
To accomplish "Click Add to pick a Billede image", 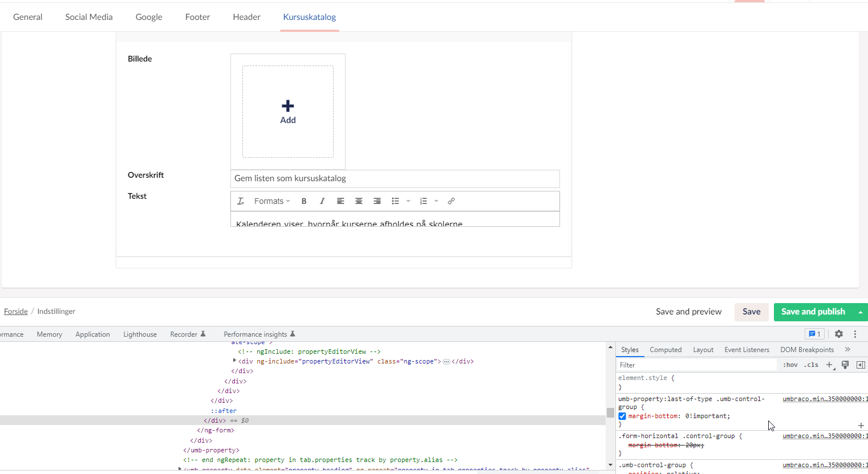I will coord(287,111).
